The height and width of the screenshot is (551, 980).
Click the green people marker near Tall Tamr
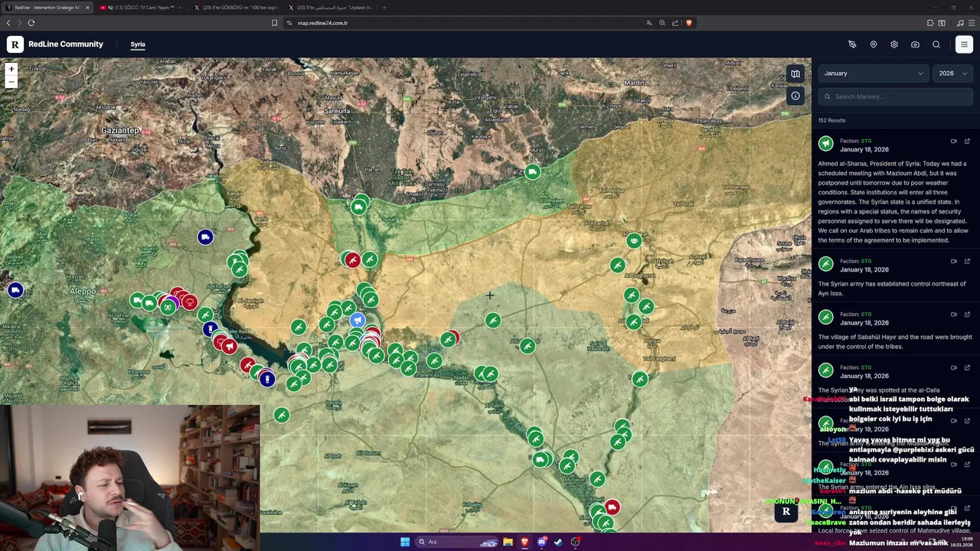[x=634, y=241]
